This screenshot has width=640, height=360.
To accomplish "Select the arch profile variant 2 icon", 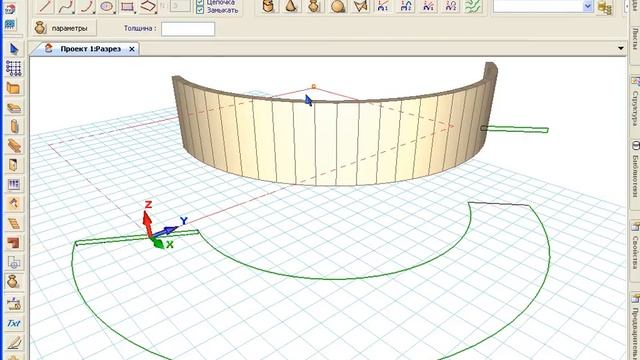I will [x=406, y=7].
